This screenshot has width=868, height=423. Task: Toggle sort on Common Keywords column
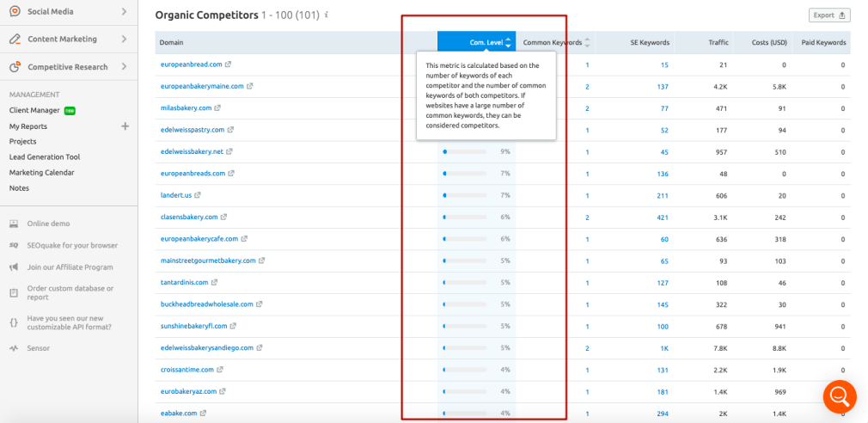pos(590,42)
